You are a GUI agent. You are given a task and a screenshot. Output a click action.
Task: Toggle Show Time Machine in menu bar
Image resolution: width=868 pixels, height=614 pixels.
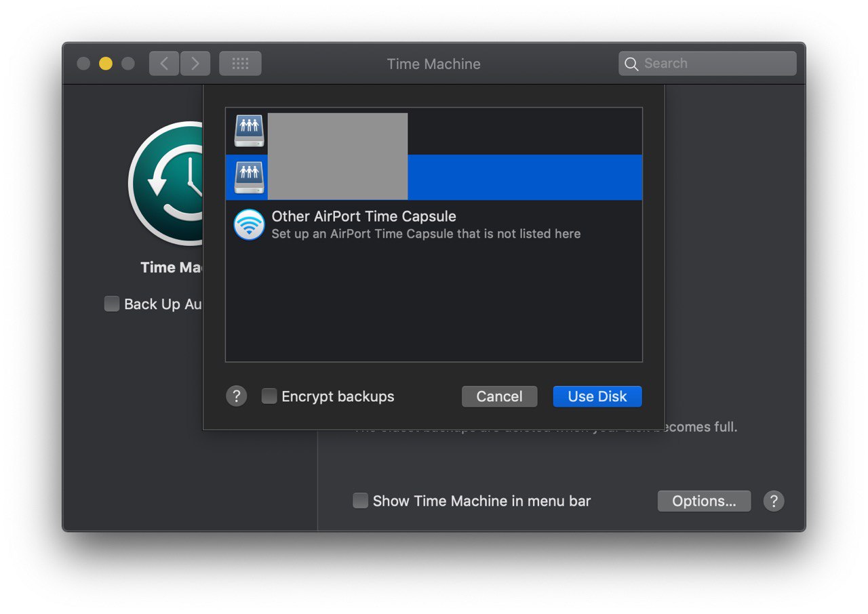(360, 501)
